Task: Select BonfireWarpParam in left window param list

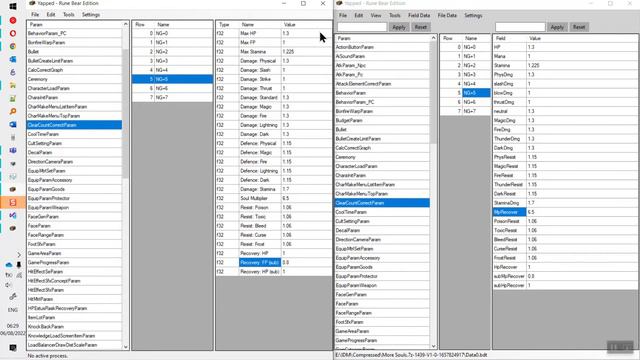Action: (74, 42)
